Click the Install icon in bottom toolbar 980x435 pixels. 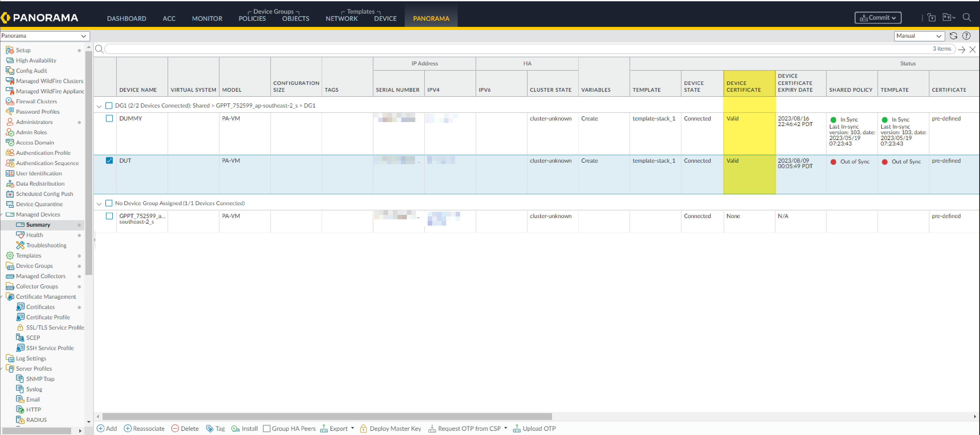[x=236, y=428]
